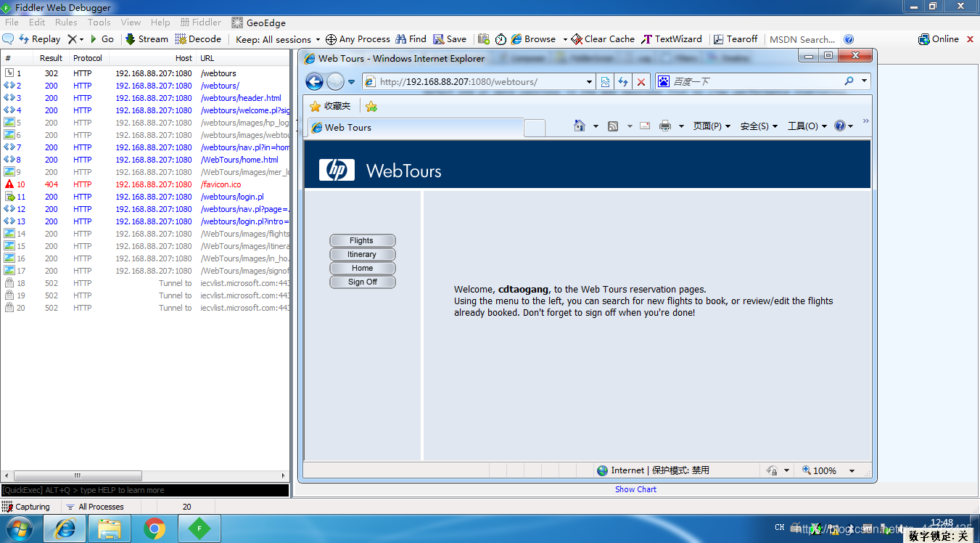Viewport: 980px width, 543px height.
Task: Open the GeoEdge menu
Action: 259,23
